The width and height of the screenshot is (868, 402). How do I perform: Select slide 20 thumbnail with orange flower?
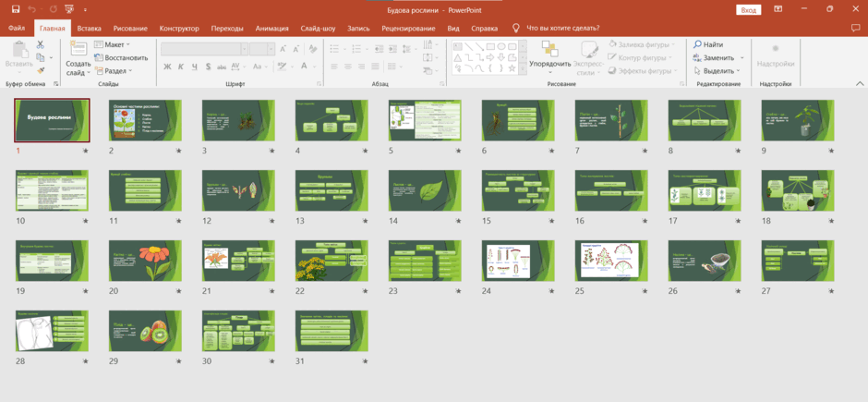point(146,261)
